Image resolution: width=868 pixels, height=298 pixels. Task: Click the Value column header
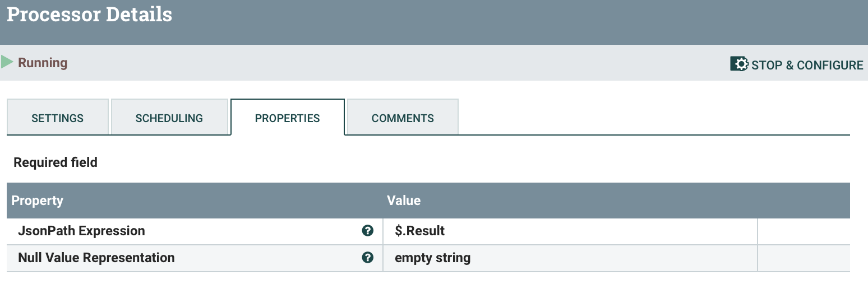pyautogui.click(x=404, y=201)
